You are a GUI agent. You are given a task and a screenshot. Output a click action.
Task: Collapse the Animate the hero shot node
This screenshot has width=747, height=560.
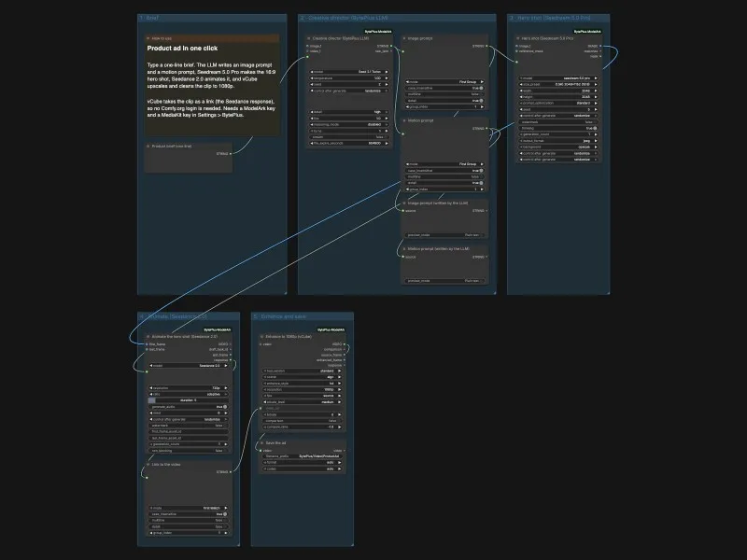pos(148,336)
